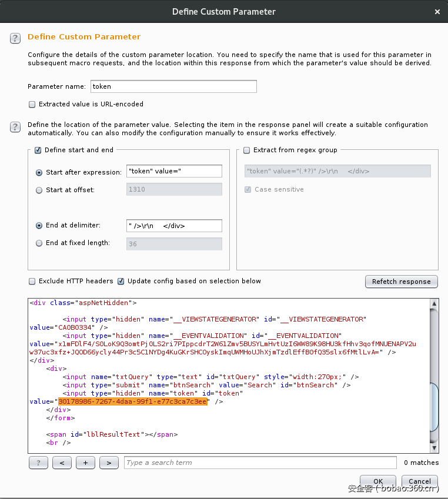Image resolution: width=448 pixels, height=499 pixels.
Task: Go to previous search match arrow button
Action: [x=62, y=463]
